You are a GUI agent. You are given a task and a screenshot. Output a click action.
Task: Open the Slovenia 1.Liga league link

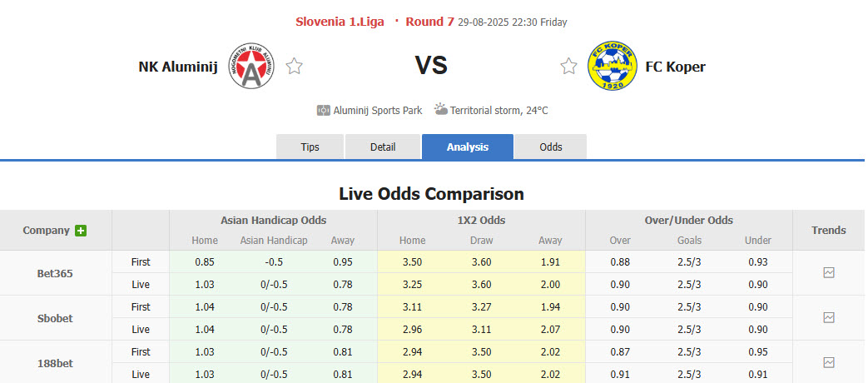[340, 22]
